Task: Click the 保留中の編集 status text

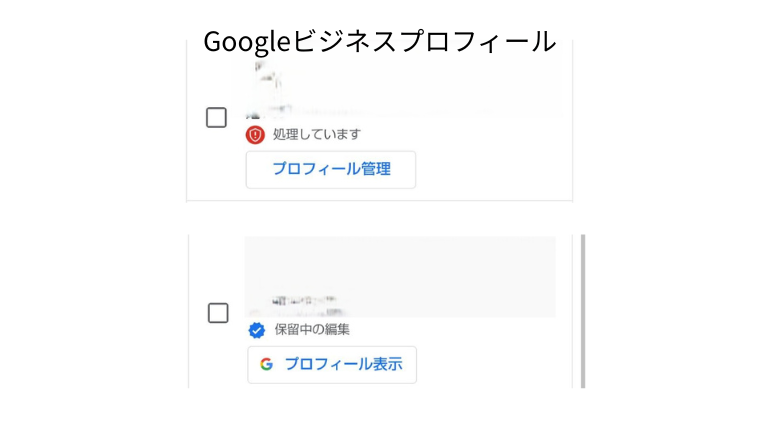Action: coord(312,330)
